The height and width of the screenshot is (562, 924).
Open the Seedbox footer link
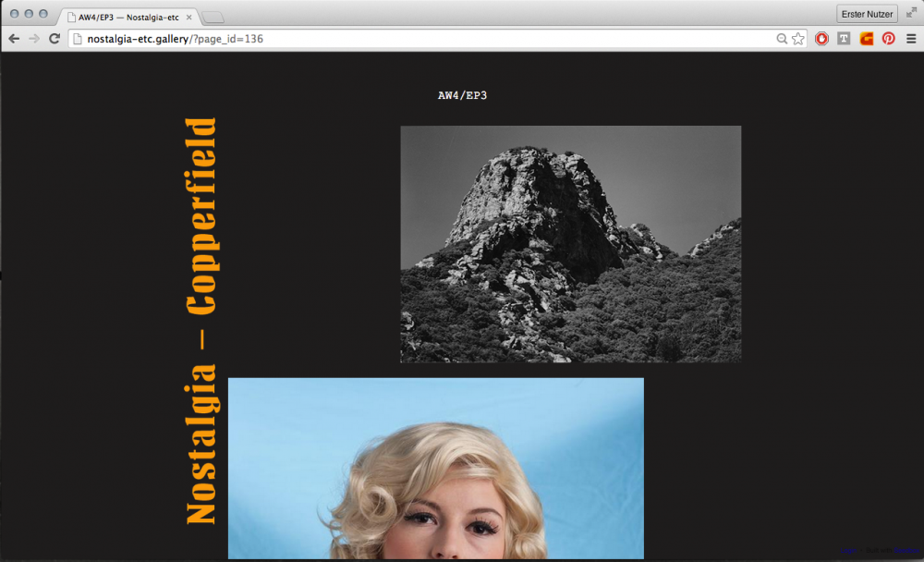click(x=906, y=551)
